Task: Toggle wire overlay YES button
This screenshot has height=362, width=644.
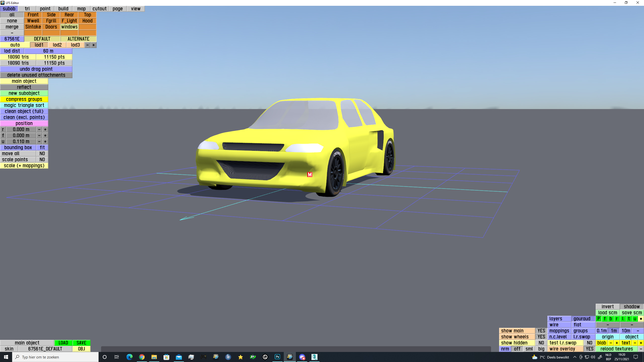Action: (x=589, y=349)
